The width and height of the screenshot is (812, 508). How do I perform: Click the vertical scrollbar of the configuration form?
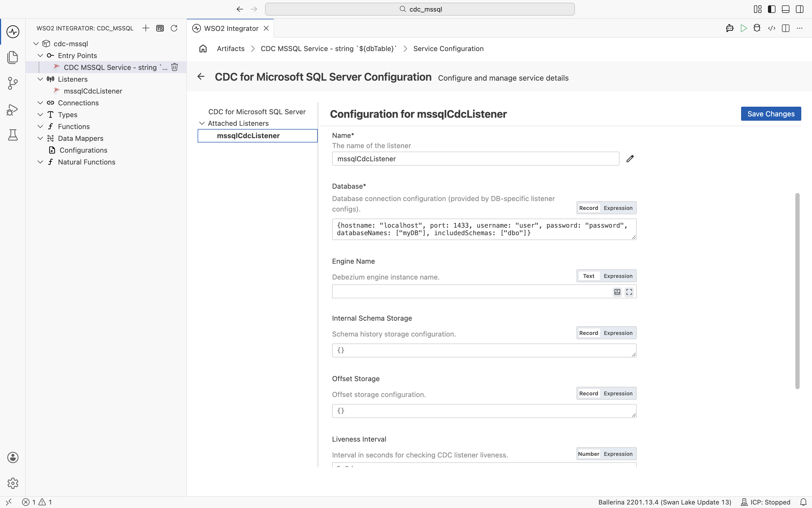click(798, 291)
